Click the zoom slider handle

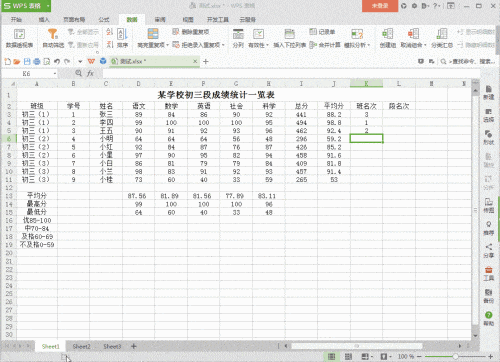[x=455, y=357]
